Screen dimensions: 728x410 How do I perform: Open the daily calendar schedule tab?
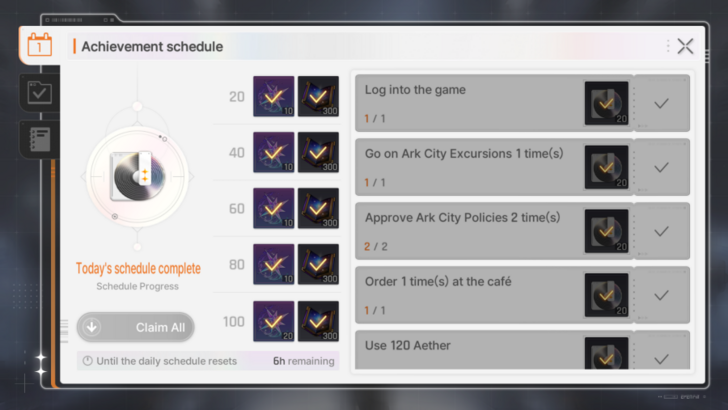(39, 45)
